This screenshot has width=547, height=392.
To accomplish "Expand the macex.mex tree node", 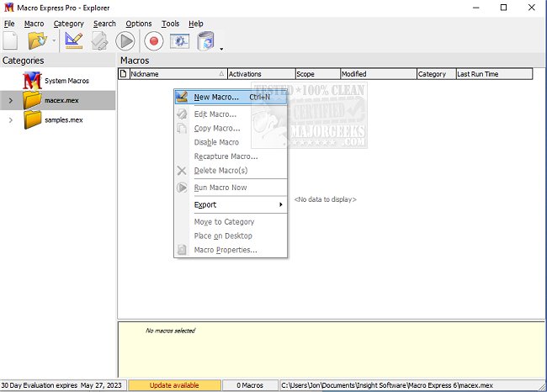I will 10,100.
